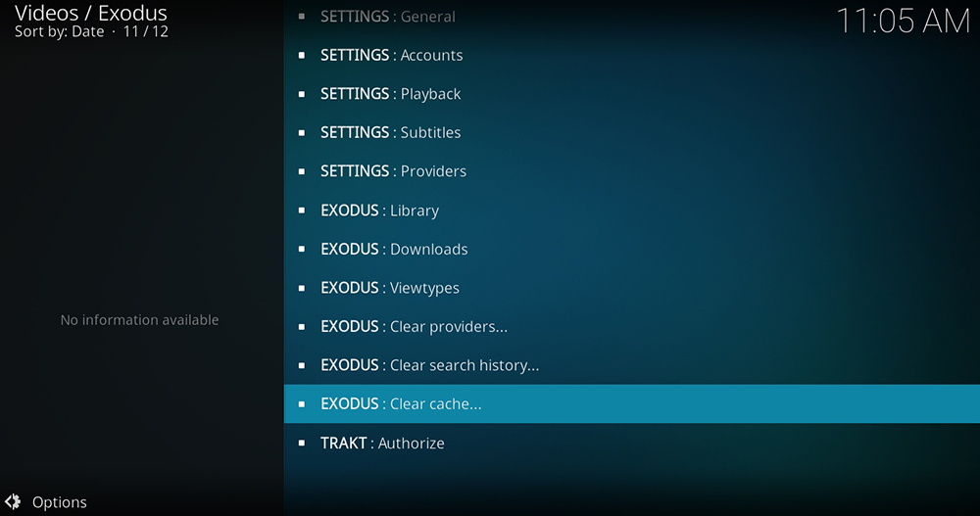
Task: Click No information available text
Action: click(x=139, y=320)
